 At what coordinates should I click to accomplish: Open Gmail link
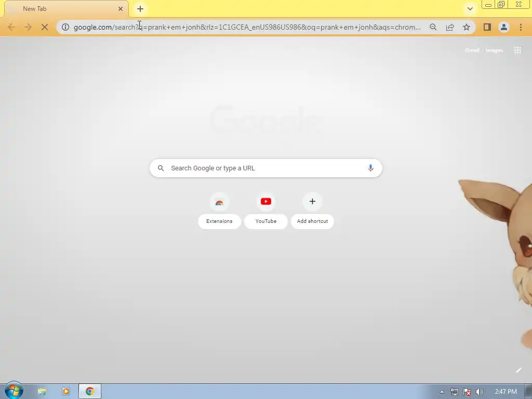tap(472, 50)
